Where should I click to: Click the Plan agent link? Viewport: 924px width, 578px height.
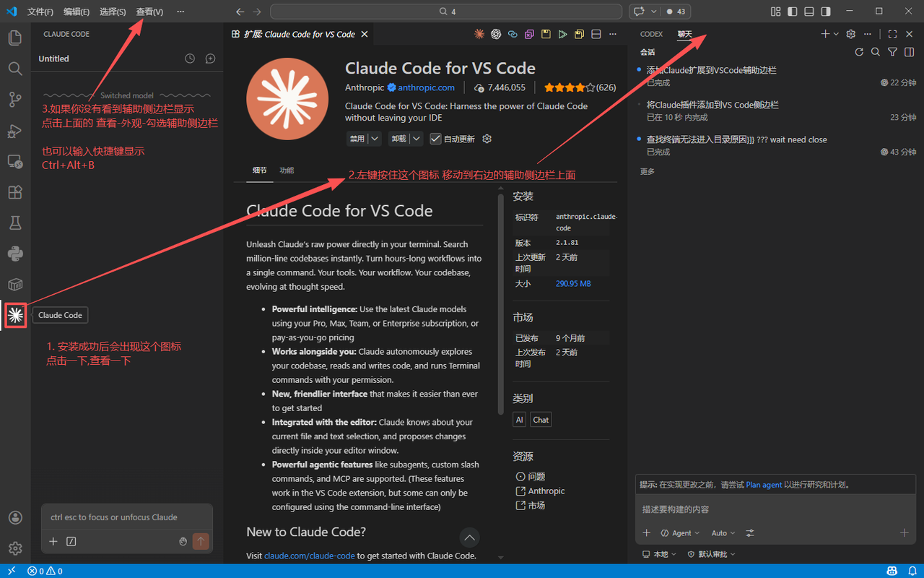coord(764,485)
